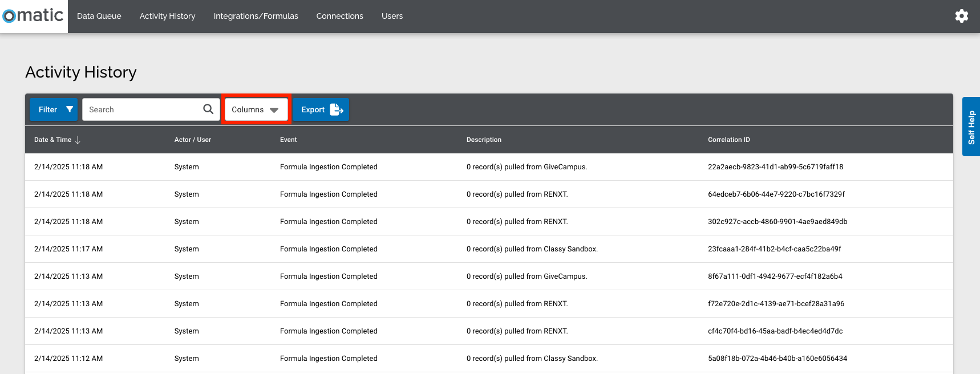
Task: Click the Correlation ID column header
Action: (729, 140)
